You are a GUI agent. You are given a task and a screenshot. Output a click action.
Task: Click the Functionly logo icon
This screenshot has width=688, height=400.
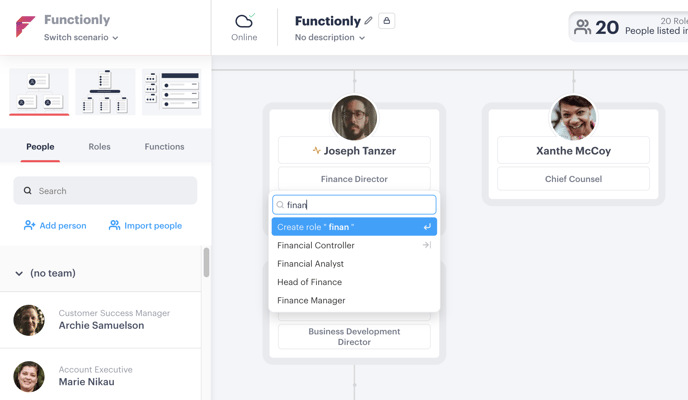[25, 26]
